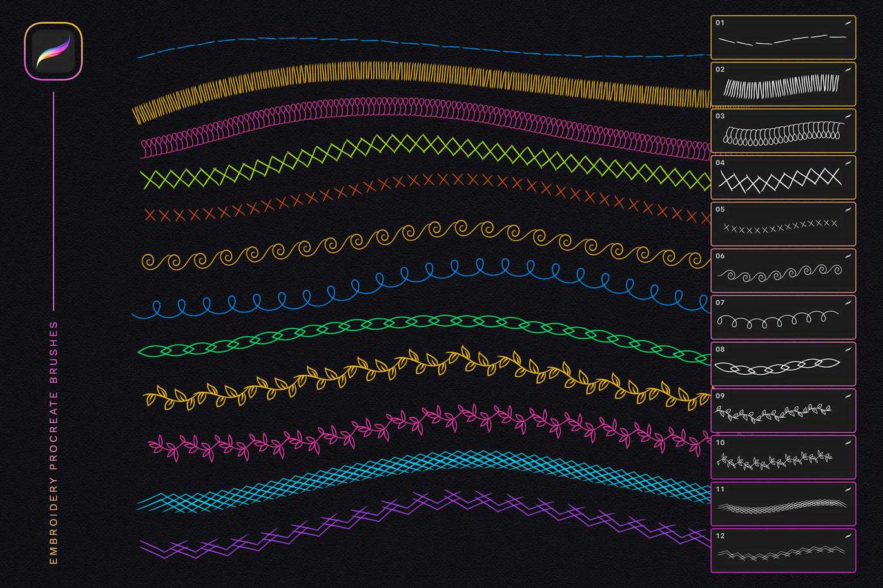Click the corner brush icon on preset 12
Viewport: 883px width, 588px height.
[x=848, y=536]
